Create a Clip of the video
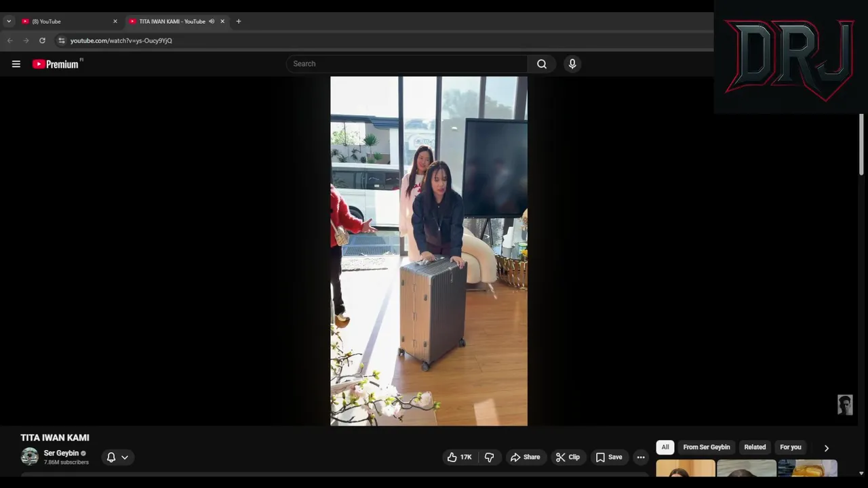This screenshot has height=488, width=868. point(568,457)
